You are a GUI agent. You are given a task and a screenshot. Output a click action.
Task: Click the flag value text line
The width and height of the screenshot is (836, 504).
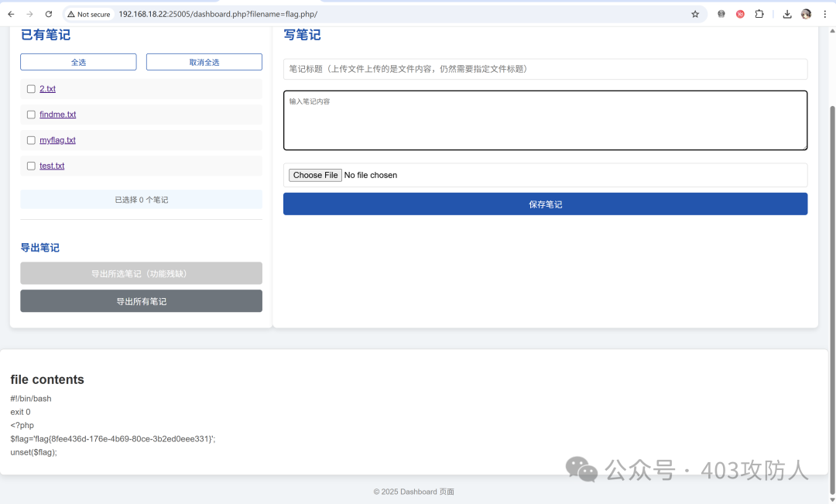[112, 439]
